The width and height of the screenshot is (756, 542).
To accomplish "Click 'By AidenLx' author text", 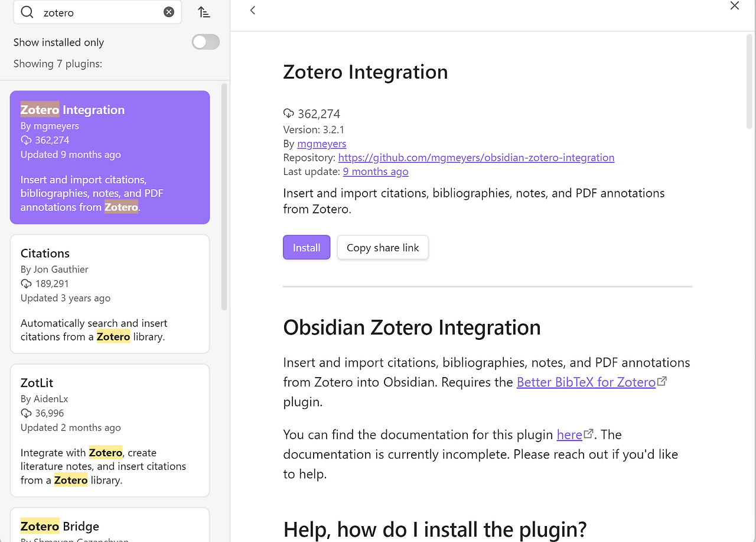I will [44, 399].
